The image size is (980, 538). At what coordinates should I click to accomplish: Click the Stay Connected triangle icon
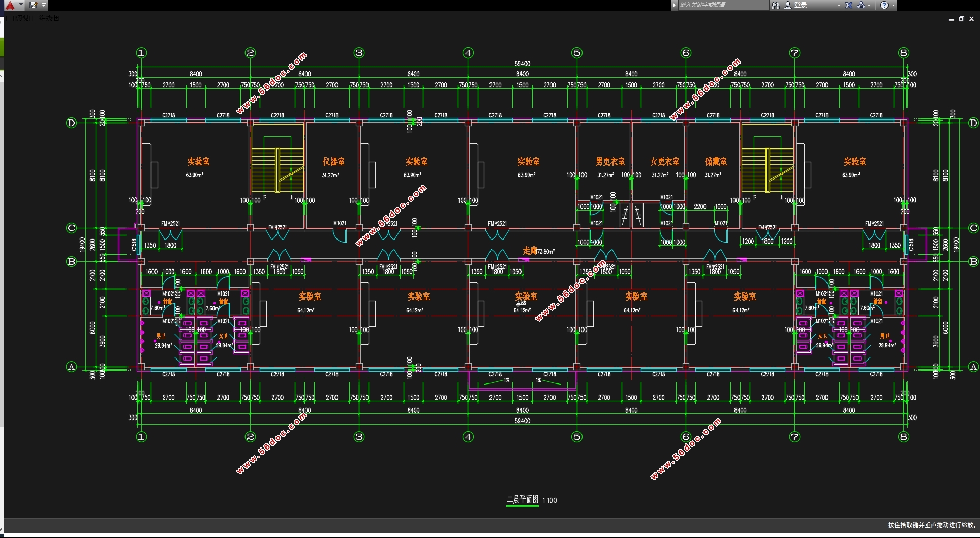click(861, 5)
